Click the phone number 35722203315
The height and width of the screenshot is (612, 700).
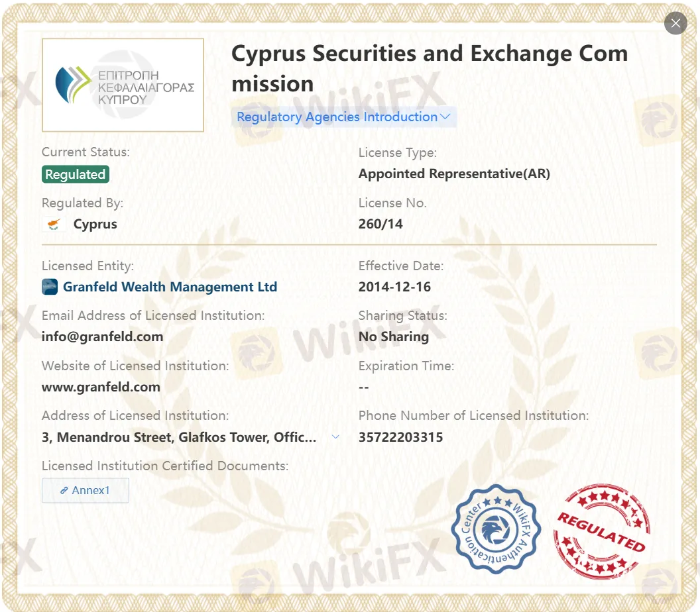400,437
